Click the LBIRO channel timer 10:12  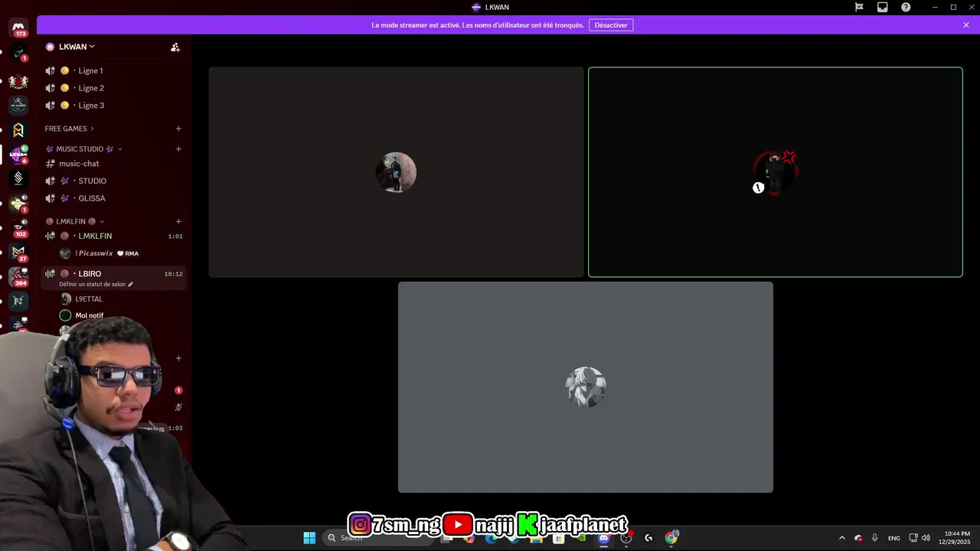[x=173, y=274]
